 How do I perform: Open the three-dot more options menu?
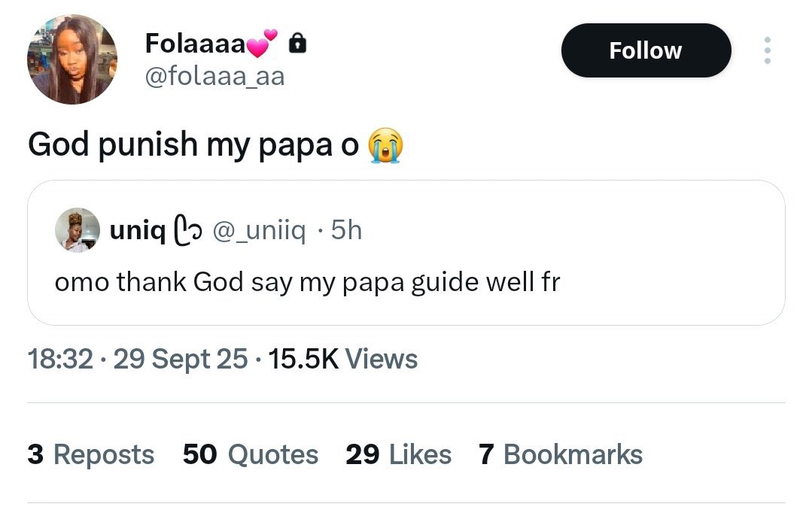pyautogui.click(x=767, y=50)
